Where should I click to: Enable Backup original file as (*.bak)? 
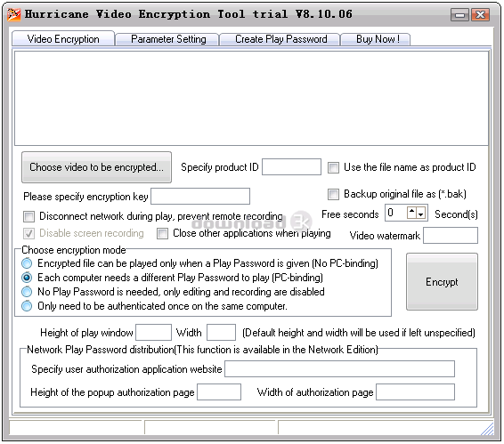click(333, 194)
